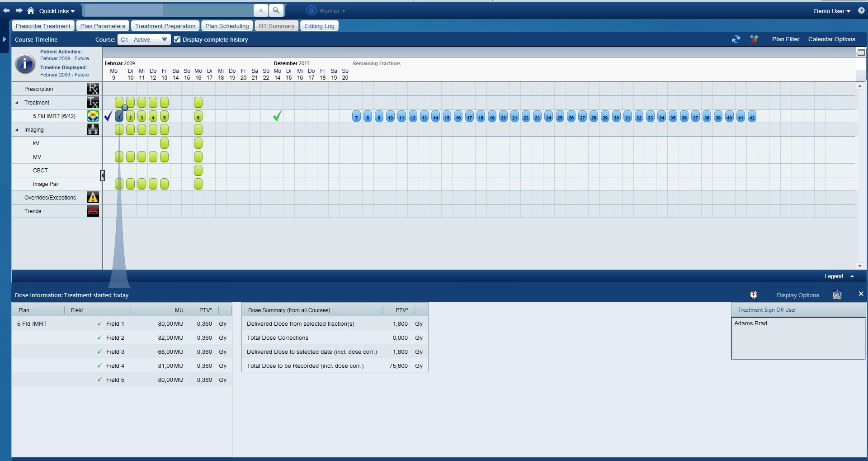Click the Overrides/Exceptions warning triangle icon

[93, 198]
